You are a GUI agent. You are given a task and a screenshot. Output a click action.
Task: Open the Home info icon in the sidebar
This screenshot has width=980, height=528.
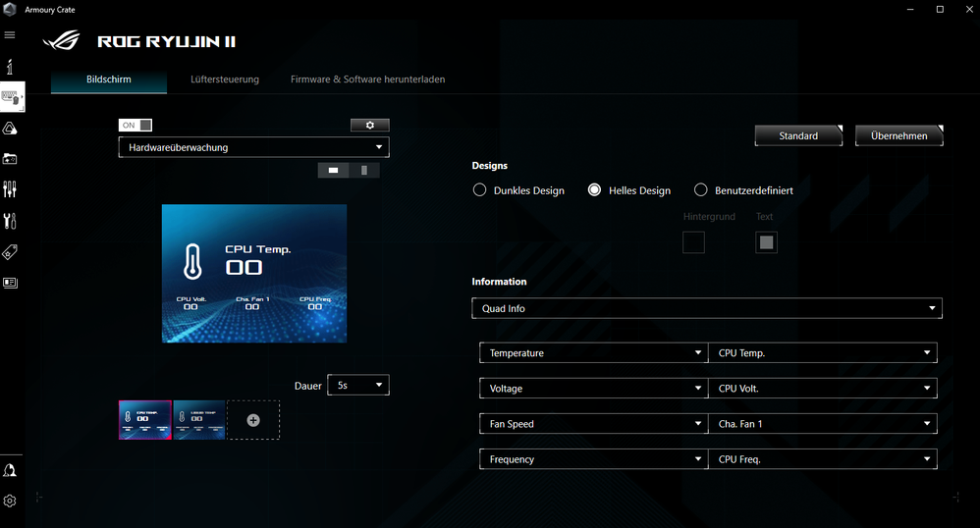coord(10,66)
